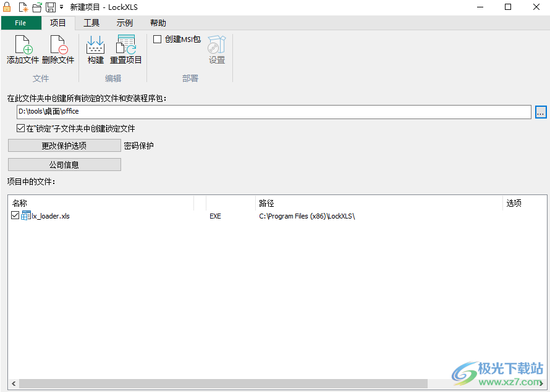
Task: Click the output folder path input field
Action: (x=274, y=112)
